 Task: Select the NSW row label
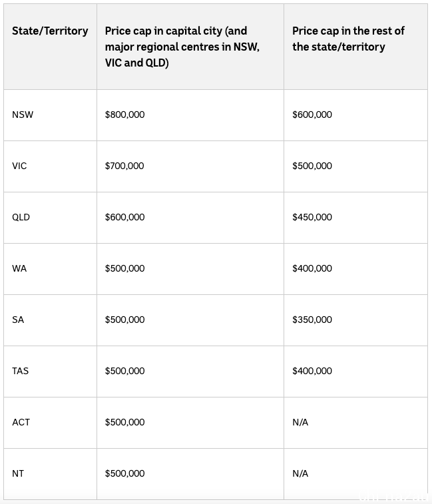pyautogui.click(x=23, y=115)
